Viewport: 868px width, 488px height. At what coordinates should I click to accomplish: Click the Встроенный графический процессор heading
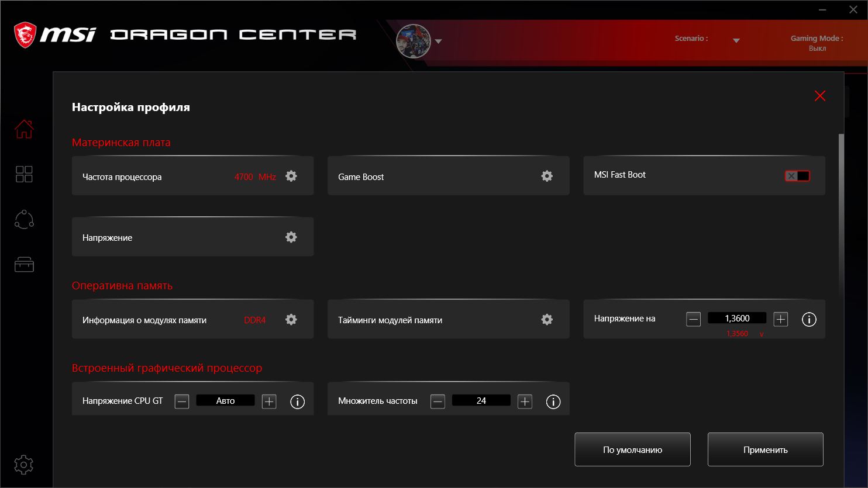(x=167, y=368)
